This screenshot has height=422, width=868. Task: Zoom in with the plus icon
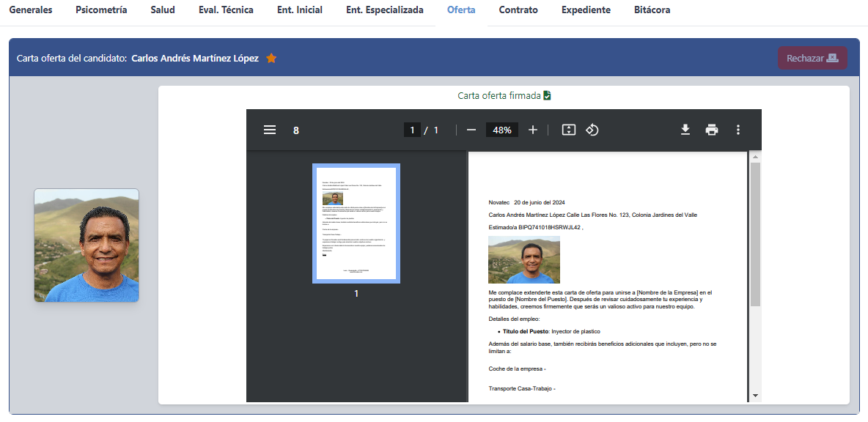pyautogui.click(x=533, y=130)
